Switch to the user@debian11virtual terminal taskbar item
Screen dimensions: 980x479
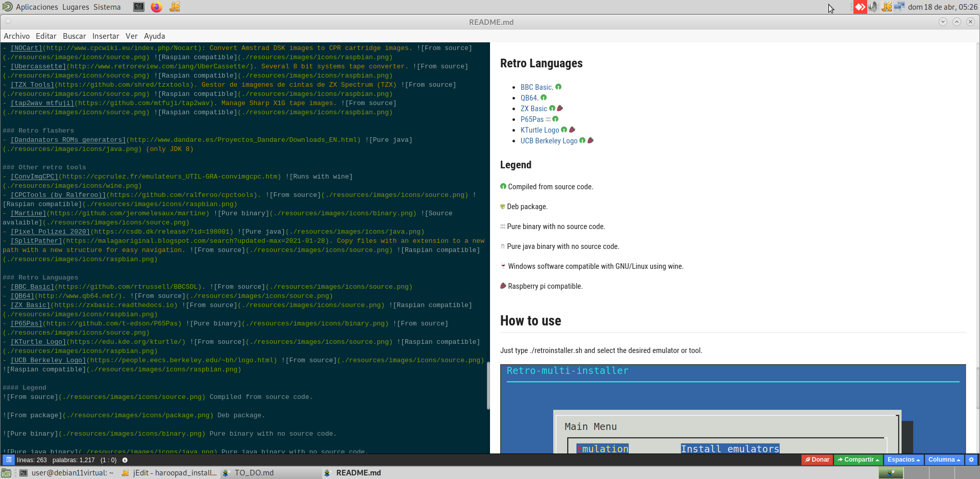point(67,473)
